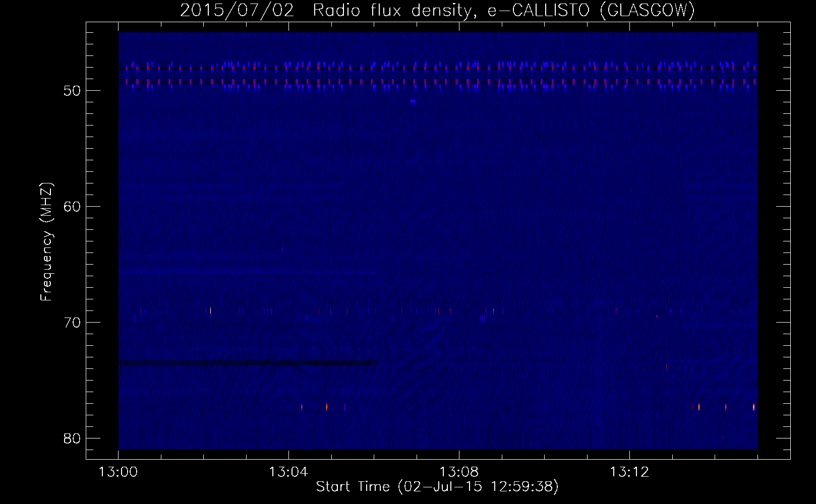Click the Start Time axis label
This screenshot has width=816, height=504.
437,487
